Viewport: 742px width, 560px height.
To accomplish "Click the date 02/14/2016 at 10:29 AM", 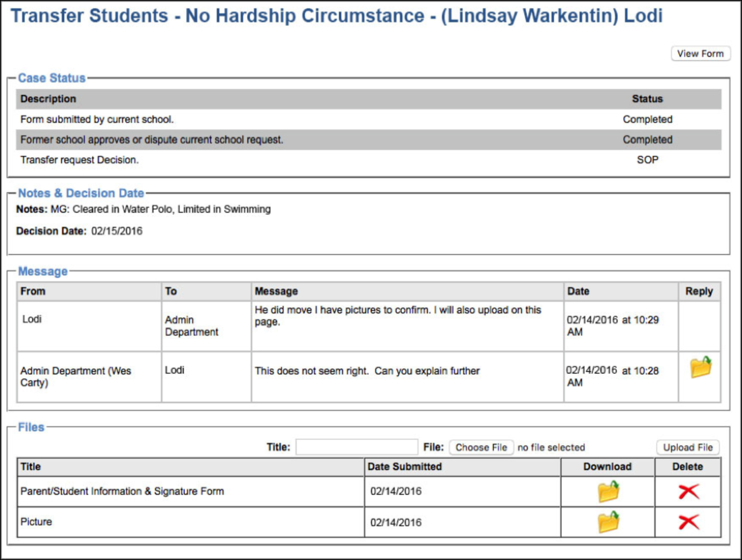I will pyautogui.click(x=613, y=326).
